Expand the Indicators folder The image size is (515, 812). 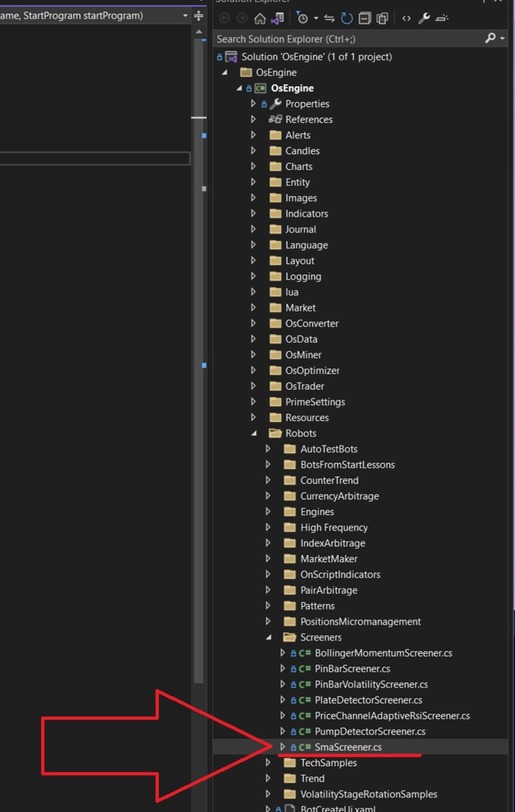[253, 213]
